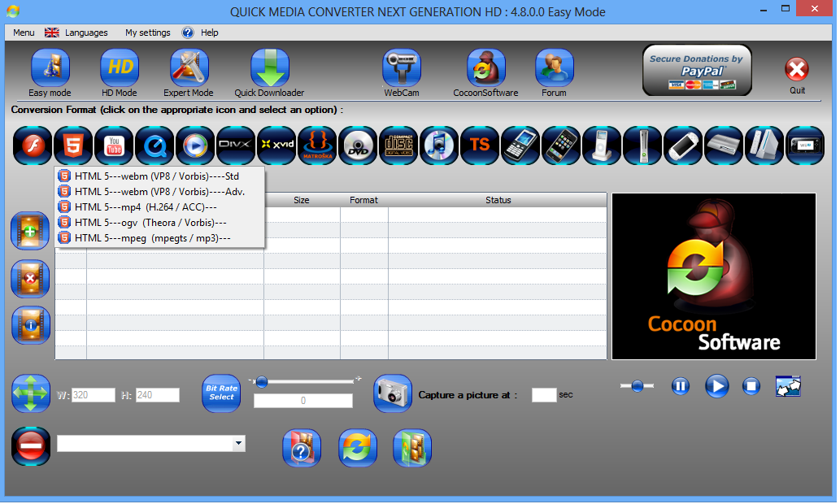Choose HTML 5 ogv (Theora / Vorbis)
The image size is (840, 504).
coord(159,223)
